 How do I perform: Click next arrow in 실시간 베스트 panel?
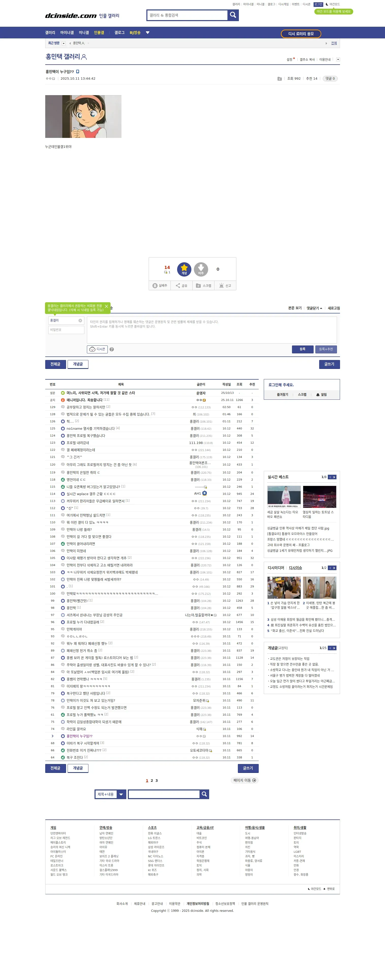tap(334, 477)
